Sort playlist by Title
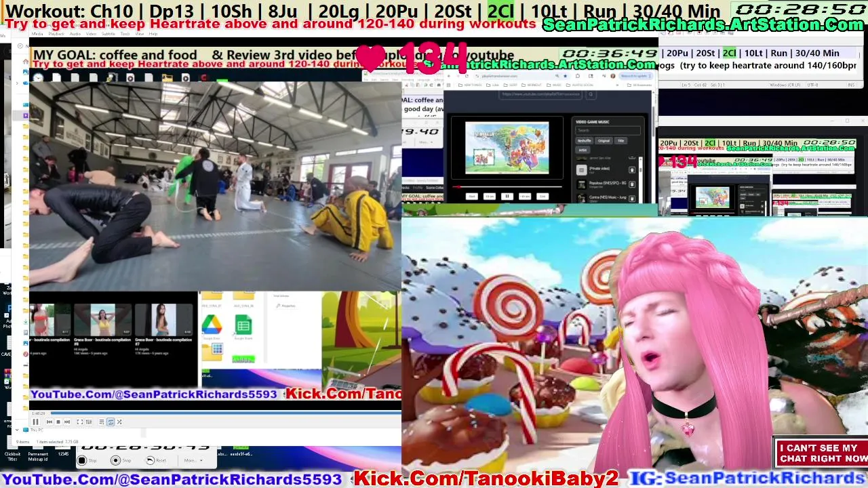Image resolution: width=868 pixels, height=488 pixels. tap(621, 140)
